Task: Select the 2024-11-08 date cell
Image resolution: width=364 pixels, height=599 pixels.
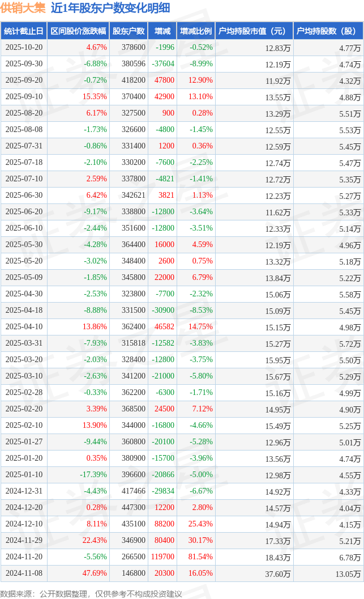Action: [x=23, y=573]
